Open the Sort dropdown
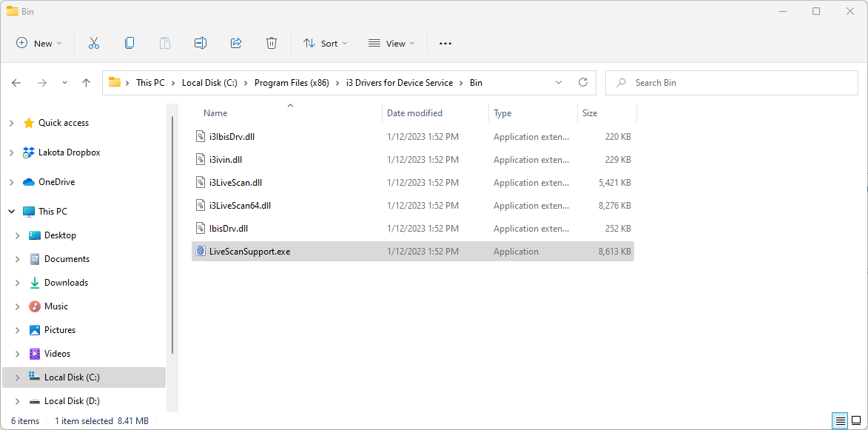This screenshot has width=868, height=430. point(325,43)
